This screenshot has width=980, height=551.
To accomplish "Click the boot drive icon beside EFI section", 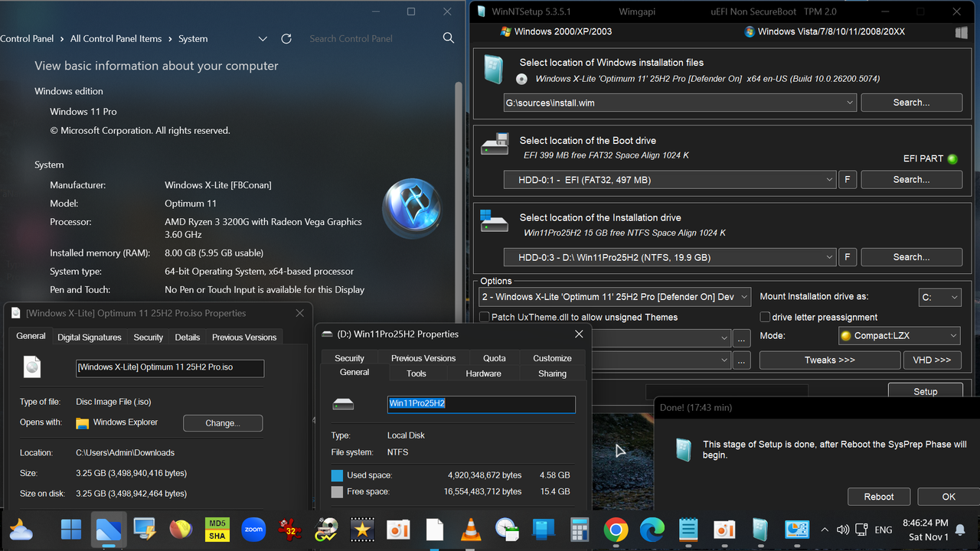I will tap(494, 145).
